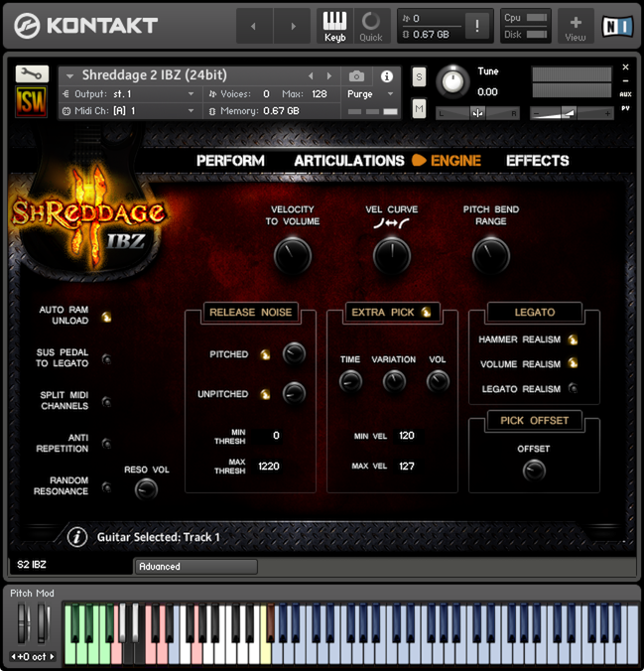Shift keyboard octave up arrow
644x671 pixels.
[53, 656]
